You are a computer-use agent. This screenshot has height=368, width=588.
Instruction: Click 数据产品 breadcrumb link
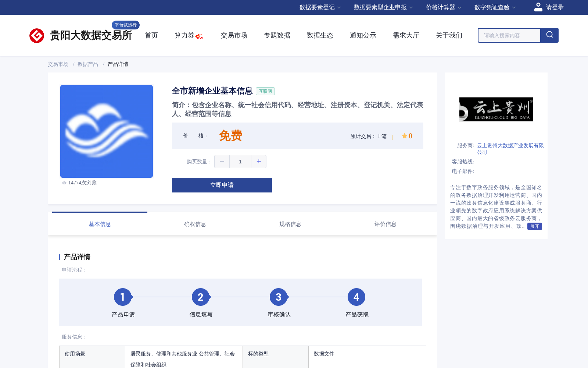coord(88,64)
